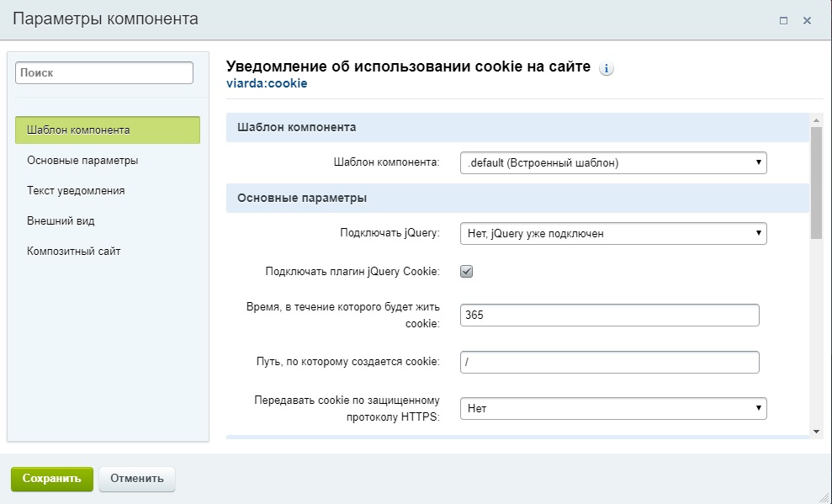Click the green Сохранить button
The height and width of the screenshot is (504, 832).
point(50,478)
